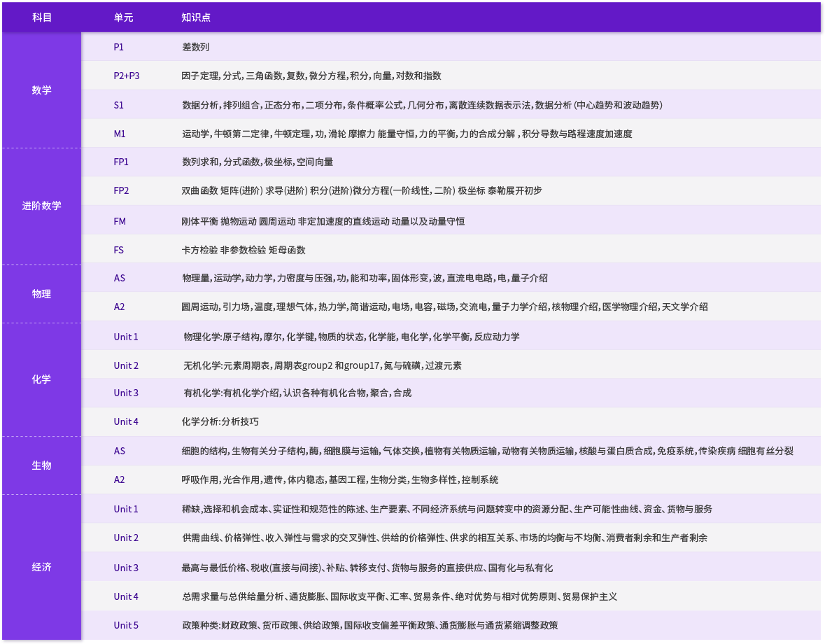
Task: Select the 数学 subject cell
Action: pos(42,90)
